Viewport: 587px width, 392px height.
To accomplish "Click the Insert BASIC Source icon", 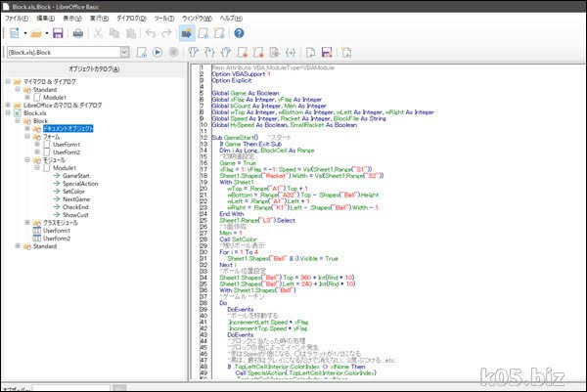I will coord(310,53).
